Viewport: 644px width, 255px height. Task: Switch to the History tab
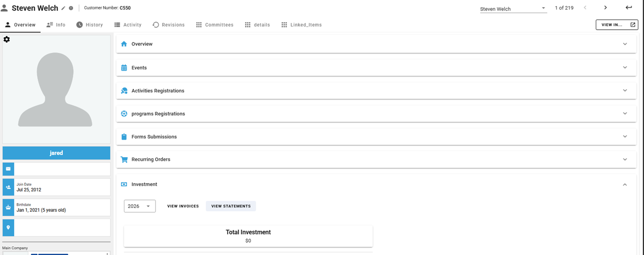coord(89,25)
